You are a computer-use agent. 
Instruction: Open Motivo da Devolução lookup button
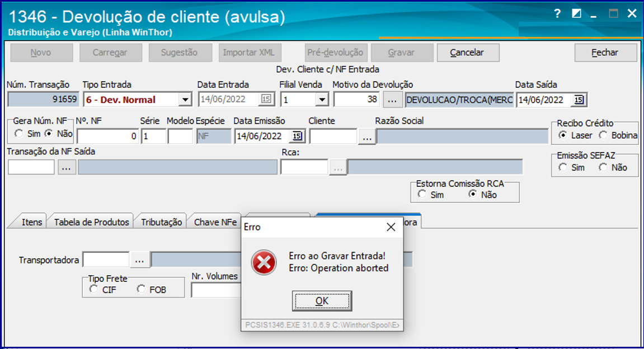(x=392, y=100)
